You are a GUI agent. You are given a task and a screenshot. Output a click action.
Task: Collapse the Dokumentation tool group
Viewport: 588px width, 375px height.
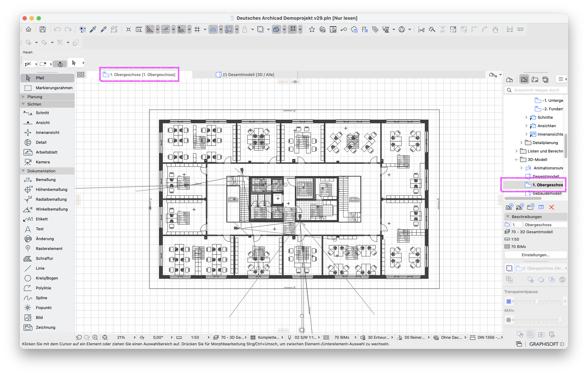pos(23,171)
